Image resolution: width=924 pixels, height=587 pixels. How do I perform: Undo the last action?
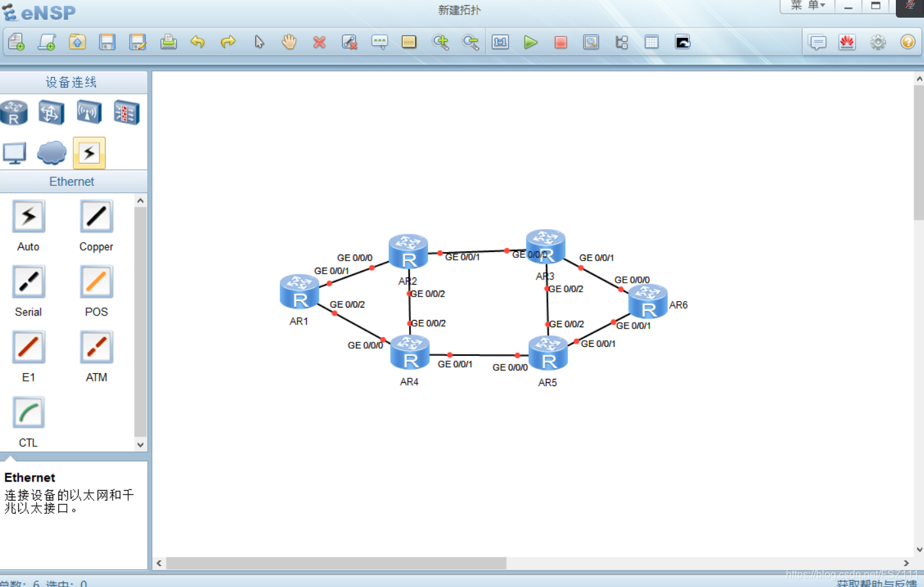[198, 43]
